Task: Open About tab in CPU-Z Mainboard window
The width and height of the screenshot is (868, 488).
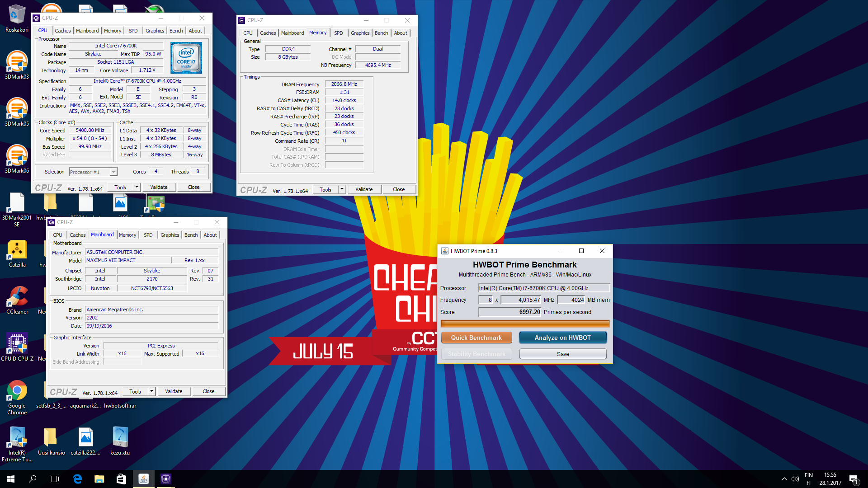Action: click(x=210, y=235)
